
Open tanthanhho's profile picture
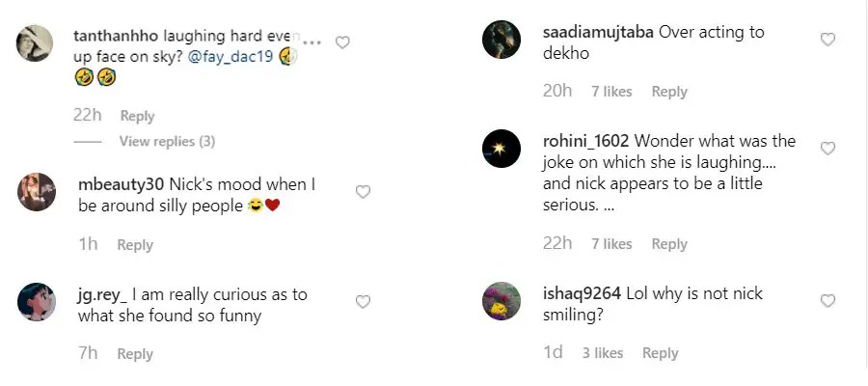coord(37,44)
